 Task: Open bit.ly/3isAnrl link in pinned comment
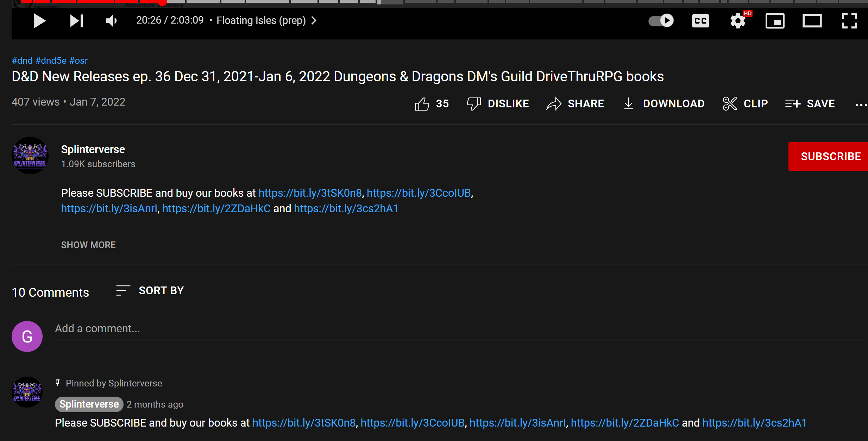[518, 423]
